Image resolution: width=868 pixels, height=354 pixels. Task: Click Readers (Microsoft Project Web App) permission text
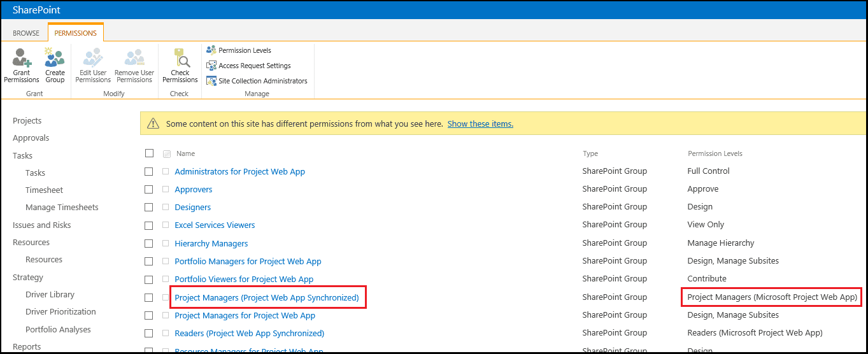(755, 332)
